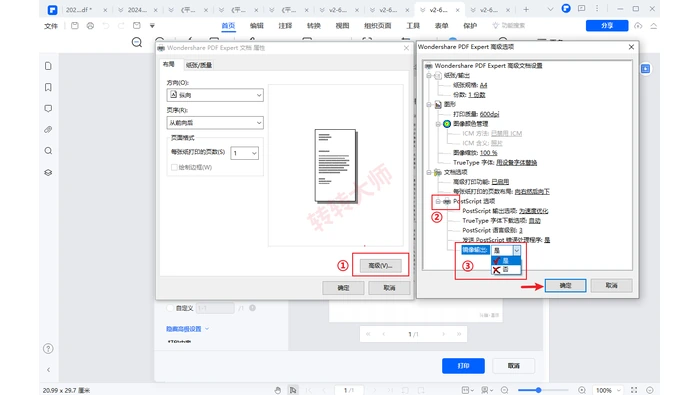Switch to the 布局 tab

[169, 64]
